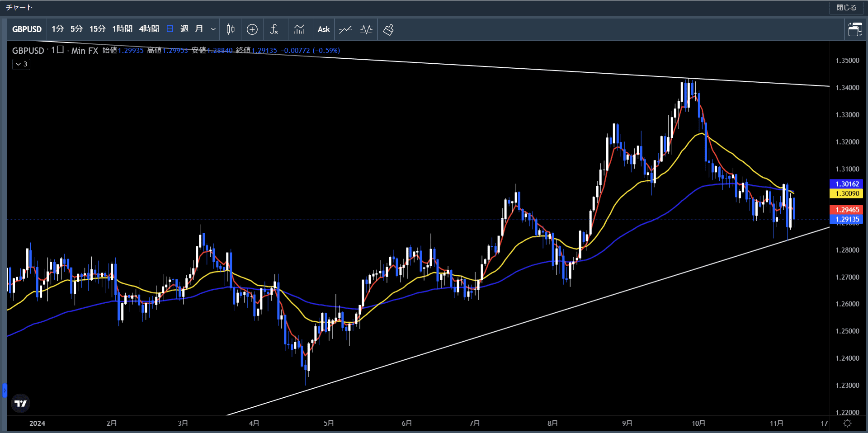Screen dimensions: 868x433
Task: Click the chart layout window icon
Action: point(855,29)
